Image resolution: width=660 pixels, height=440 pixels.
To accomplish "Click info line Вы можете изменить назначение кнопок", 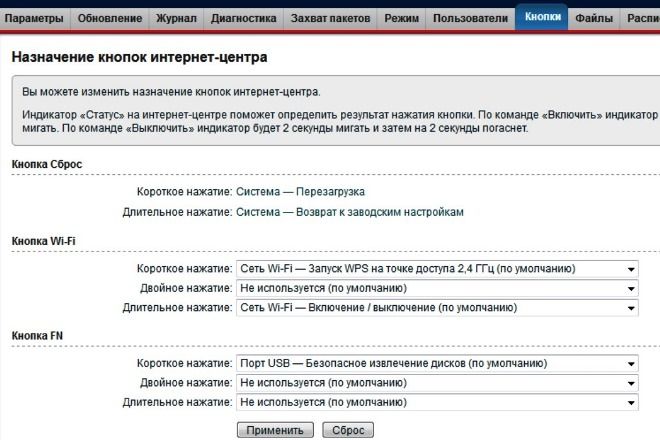I will pyautogui.click(x=171, y=92).
